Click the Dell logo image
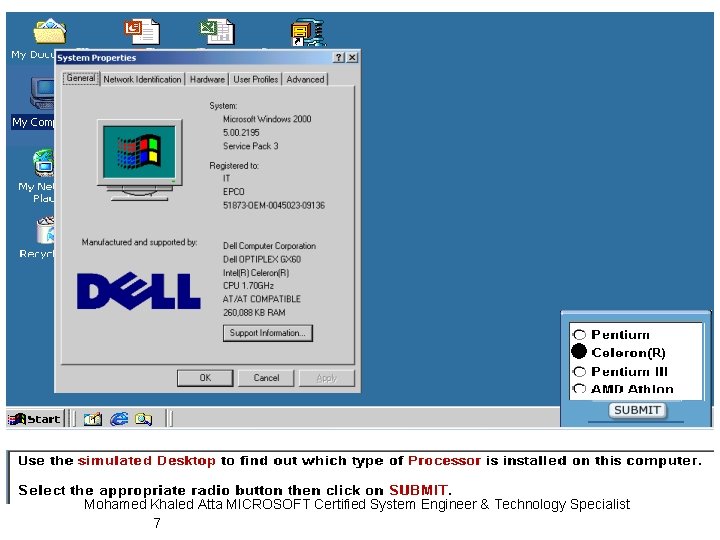Image resolution: width=720 pixels, height=540 pixels. 138,291
